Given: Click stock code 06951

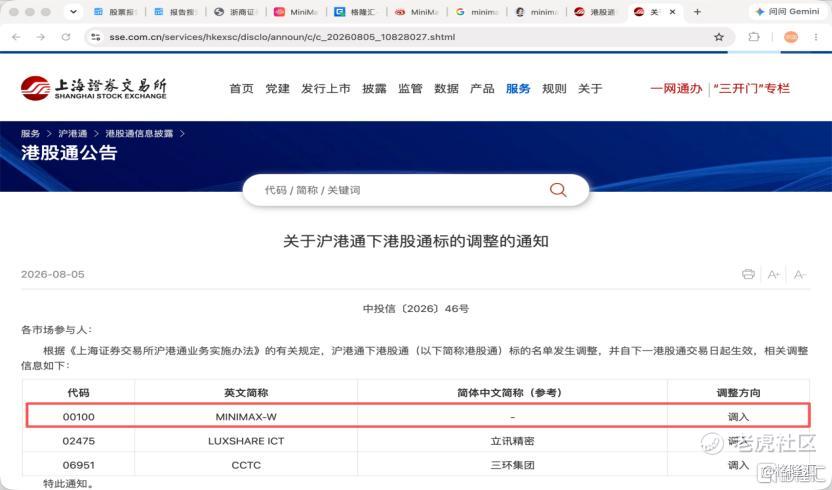Looking at the screenshot, I should pyautogui.click(x=79, y=465).
